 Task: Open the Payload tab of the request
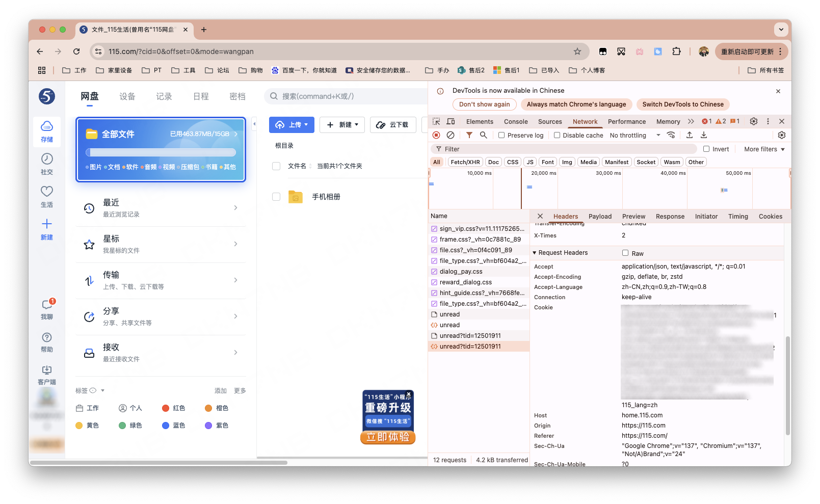click(x=600, y=217)
